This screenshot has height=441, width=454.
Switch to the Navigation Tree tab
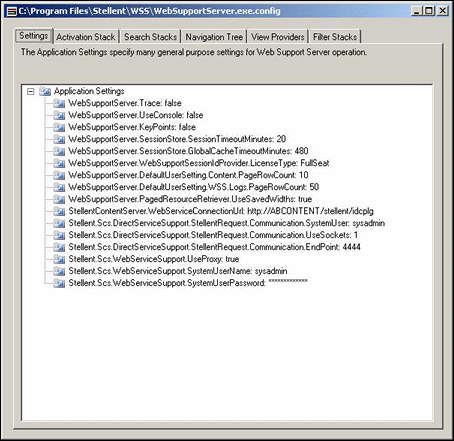pyautogui.click(x=214, y=37)
